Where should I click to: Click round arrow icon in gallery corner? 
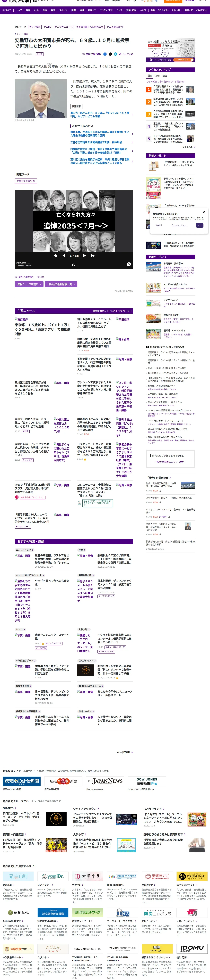129,264
